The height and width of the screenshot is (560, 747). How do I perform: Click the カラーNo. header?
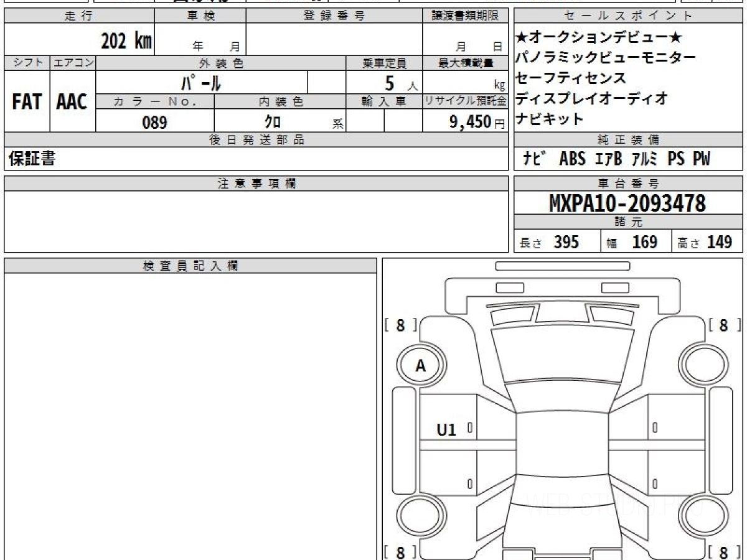(155, 101)
